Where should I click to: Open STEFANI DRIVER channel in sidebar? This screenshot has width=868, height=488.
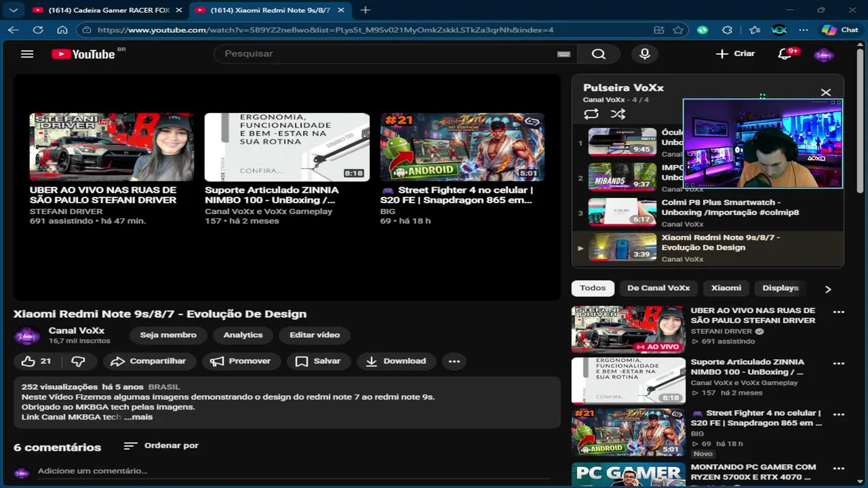click(722, 331)
